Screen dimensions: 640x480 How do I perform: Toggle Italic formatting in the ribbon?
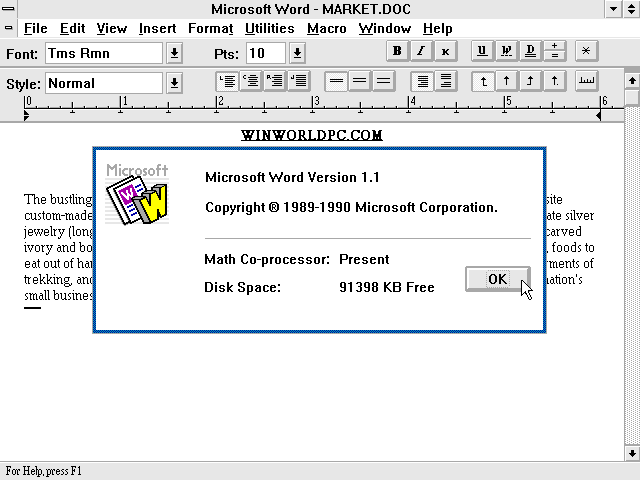[421, 51]
